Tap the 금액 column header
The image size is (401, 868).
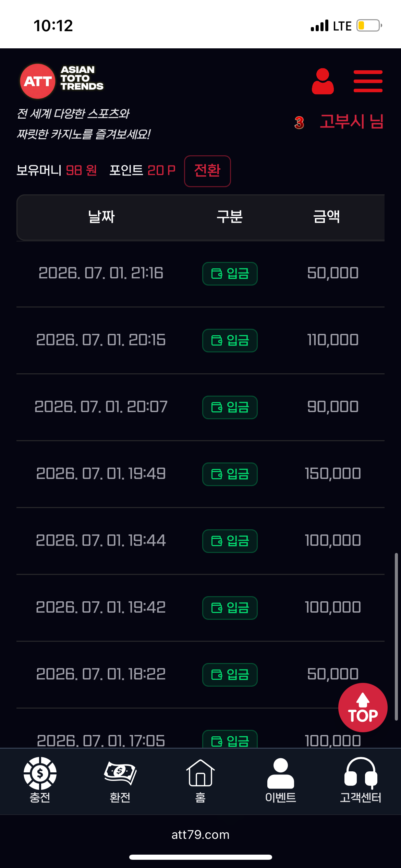point(327,217)
